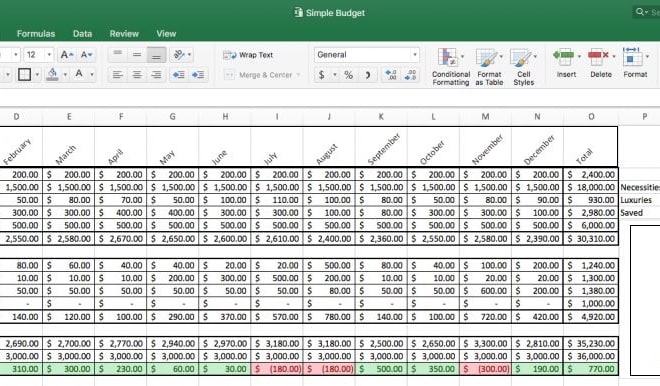This screenshot has width=660, height=386.
Task: Click the borders icon
Action: click(x=24, y=75)
